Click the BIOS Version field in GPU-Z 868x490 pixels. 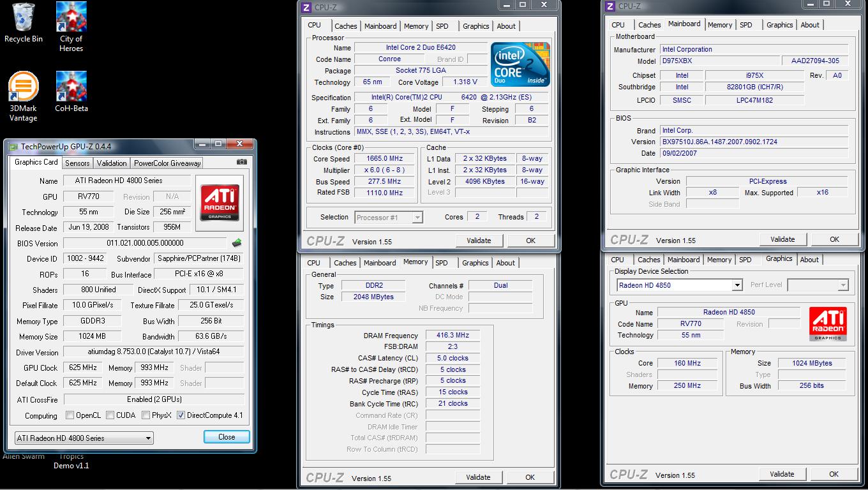145,243
